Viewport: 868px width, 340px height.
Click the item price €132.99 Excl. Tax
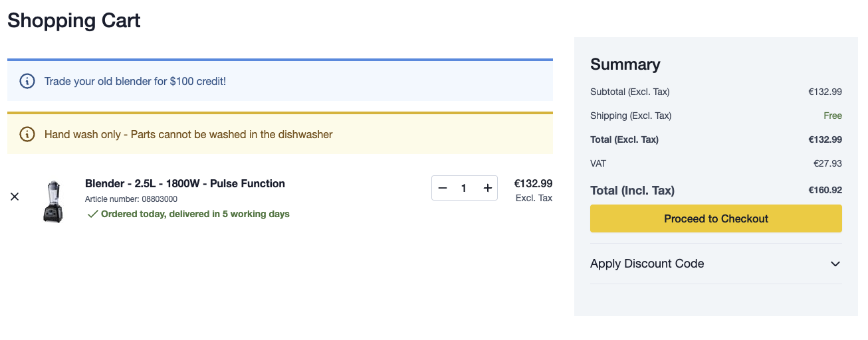coord(533,184)
